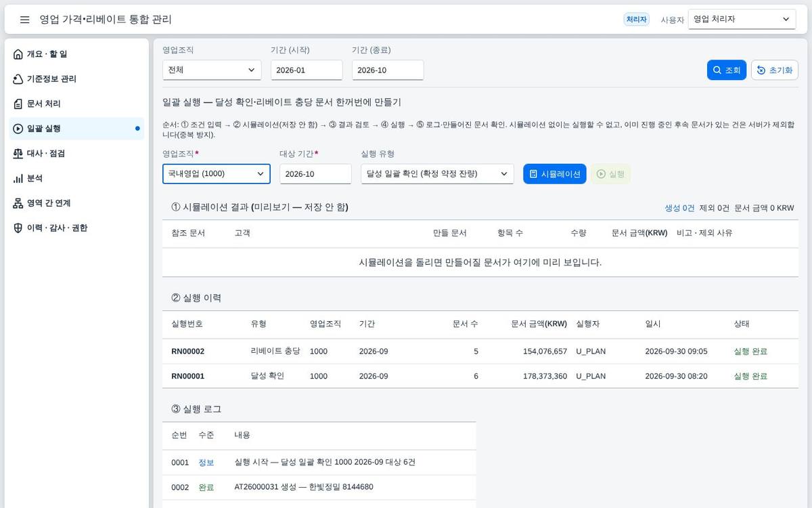
Task: Click the 대사 · 점검 scales icon
Action: (18, 154)
